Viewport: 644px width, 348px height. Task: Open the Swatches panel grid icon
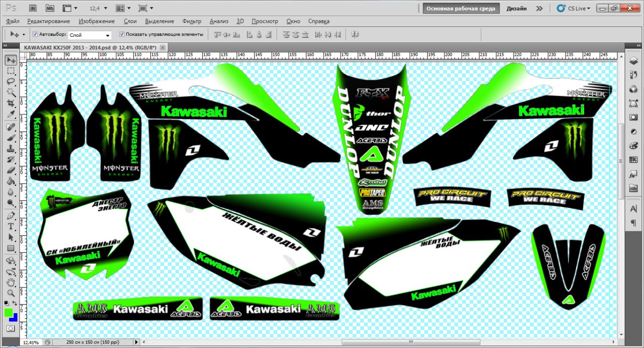(x=633, y=160)
